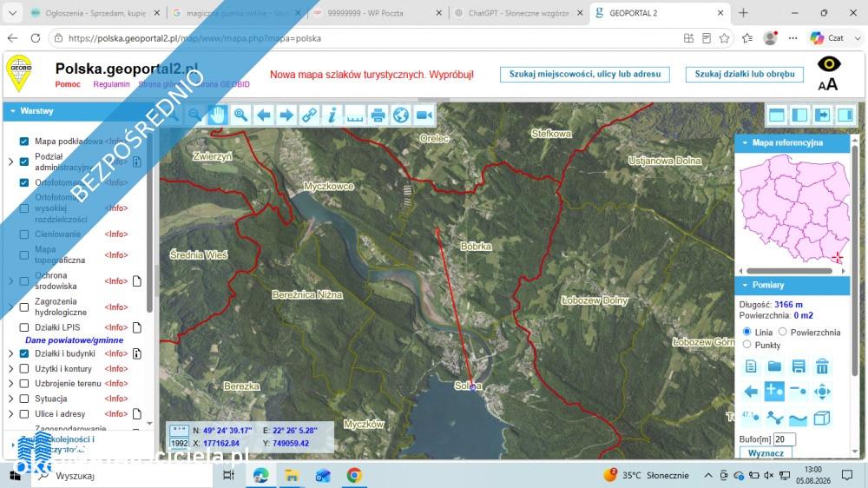
Task: Uncheck Podział administracyjny layer
Action: coord(23,162)
